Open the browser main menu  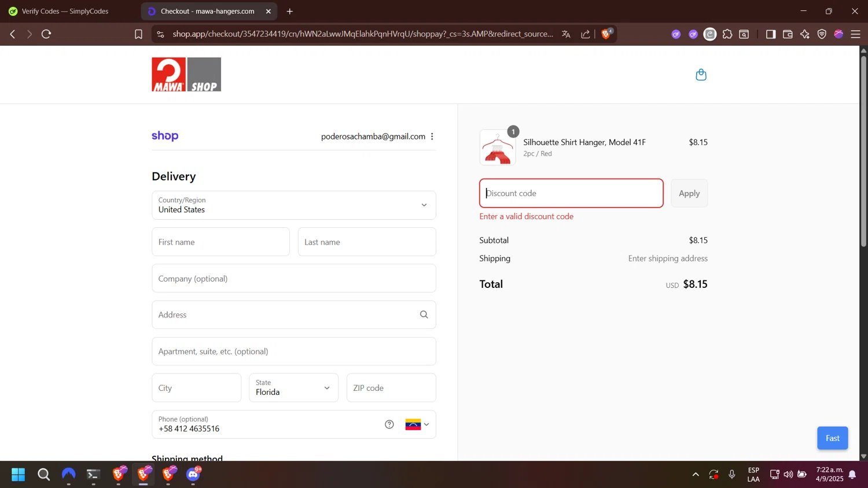pos(856,34)
